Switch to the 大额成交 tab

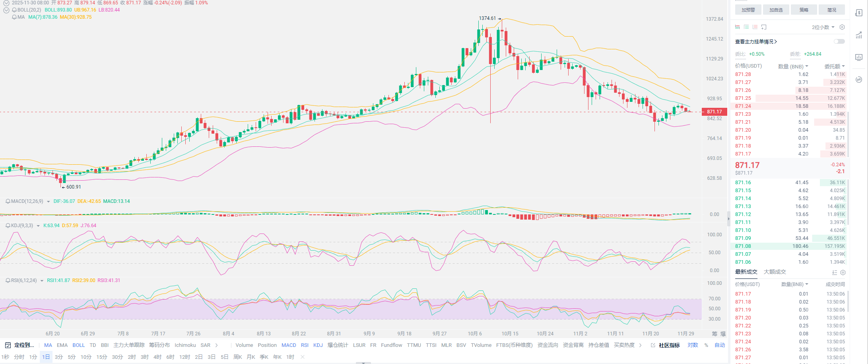coord(775,272)
